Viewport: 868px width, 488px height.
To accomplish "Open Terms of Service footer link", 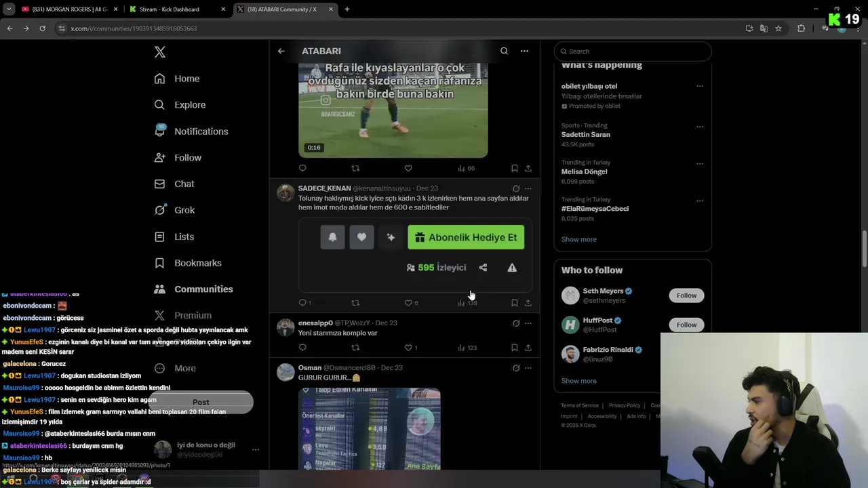I will click(580, 405).
